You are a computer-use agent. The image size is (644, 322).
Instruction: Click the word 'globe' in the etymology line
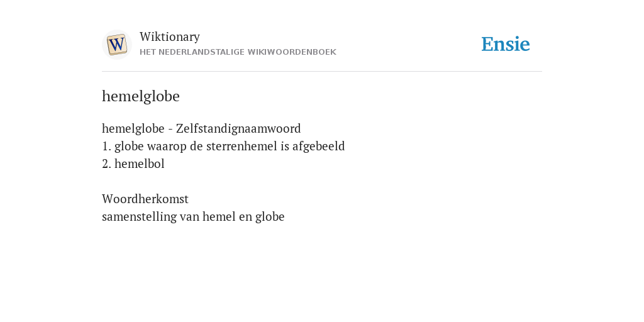[x=270, y=217]
